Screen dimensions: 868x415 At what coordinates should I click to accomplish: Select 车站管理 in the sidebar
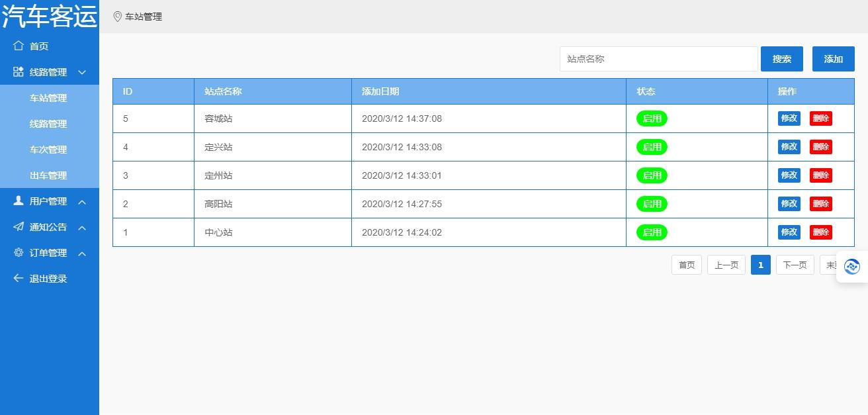[50, 97]
